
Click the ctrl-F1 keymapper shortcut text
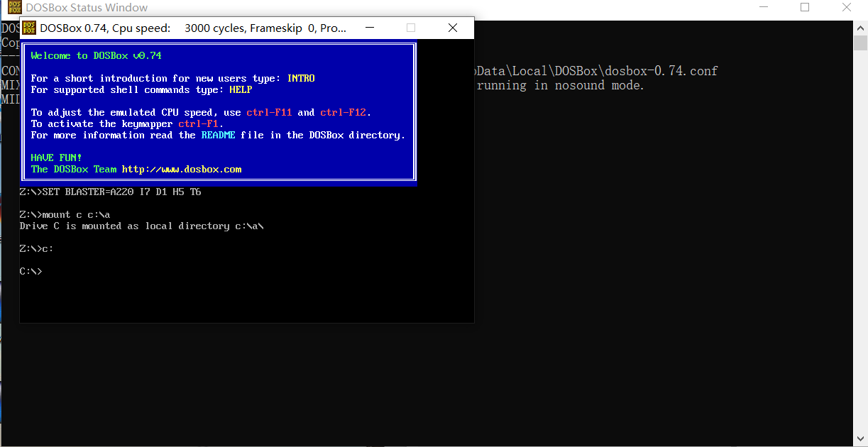coord(198,123)
